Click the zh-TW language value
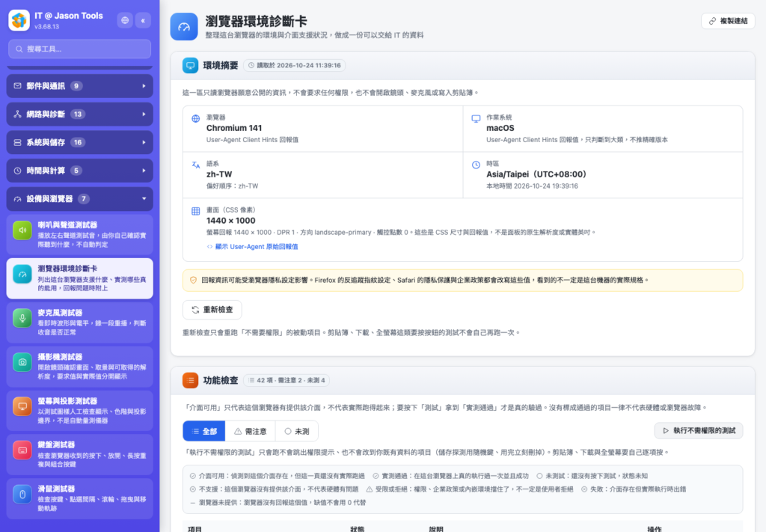This screenshot has height=532, width=766. (219, 174)
